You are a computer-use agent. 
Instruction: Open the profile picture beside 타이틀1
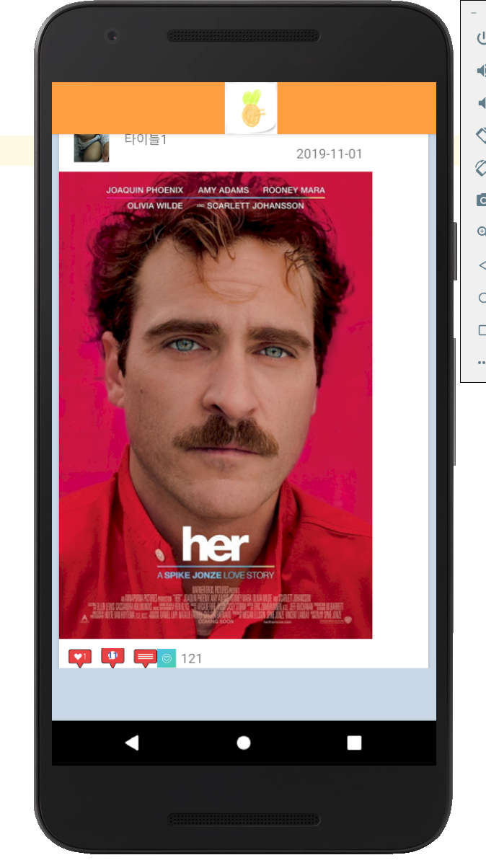[x=92, y=148]
